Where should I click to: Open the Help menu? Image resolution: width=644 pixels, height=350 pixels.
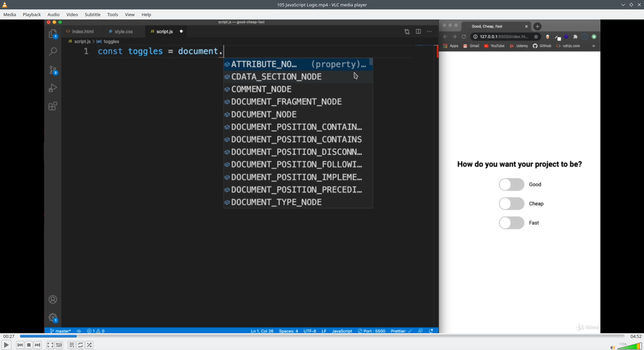tap(146, 14)
